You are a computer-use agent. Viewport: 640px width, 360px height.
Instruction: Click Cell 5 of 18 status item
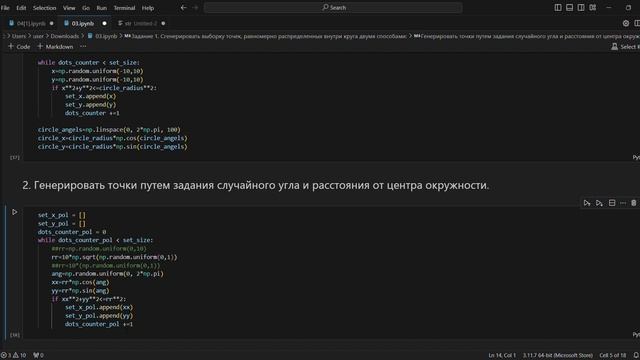coord(612,356)
